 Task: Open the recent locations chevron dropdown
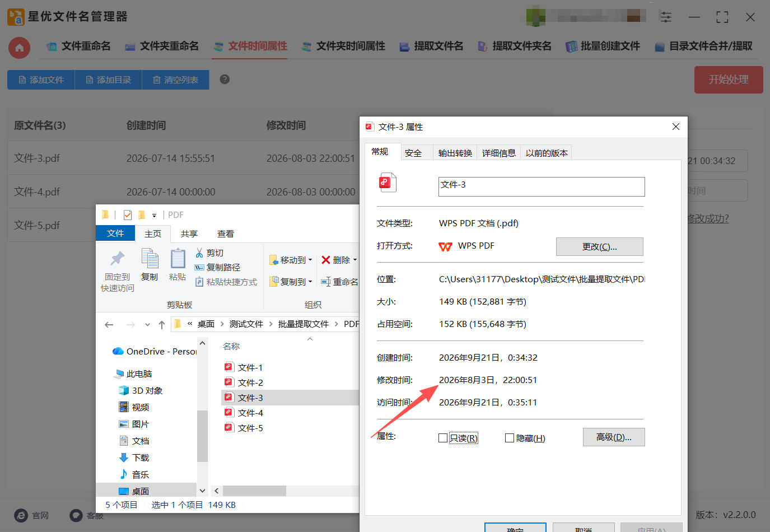[x=147, y=324]
